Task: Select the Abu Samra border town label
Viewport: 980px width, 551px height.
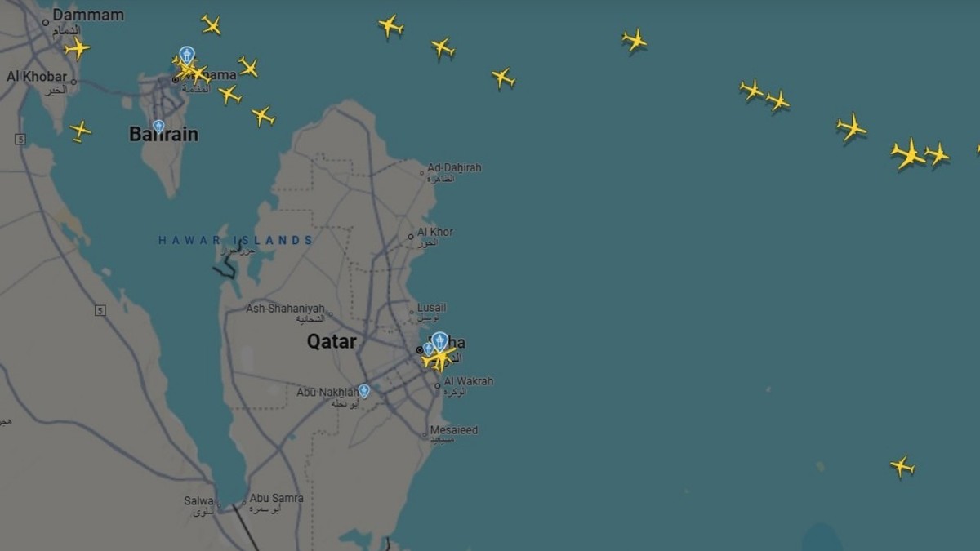Action: pyautogui.click(x=276, y=498)
